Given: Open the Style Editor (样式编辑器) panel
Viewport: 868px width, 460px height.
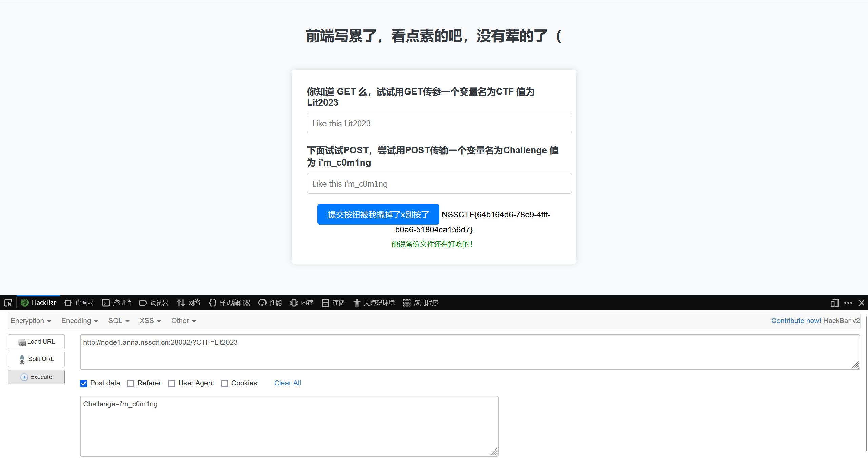Looking at the screenshot, I should coord(230,303).
